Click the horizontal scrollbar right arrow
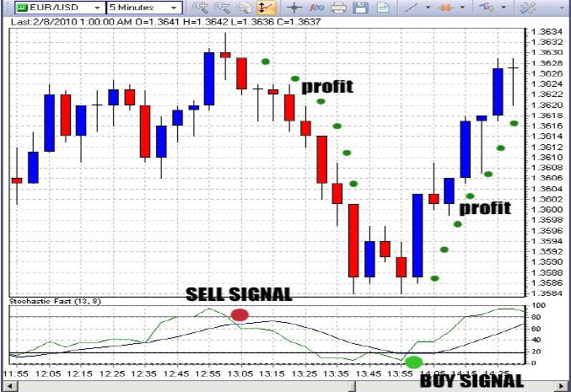This screenshot has height=392, width=571. (x=562, y=385)
